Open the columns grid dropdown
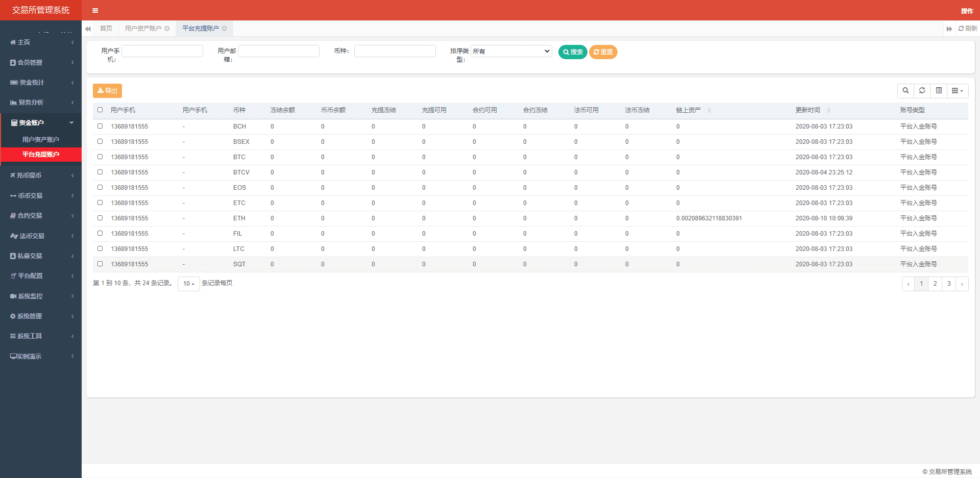Screen dimensions: 980x478 point(957,91)
